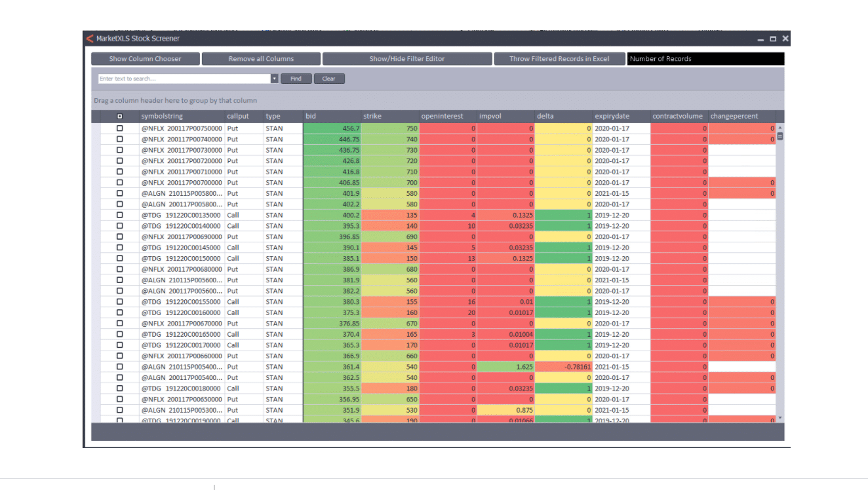Click the Find button

296,79
